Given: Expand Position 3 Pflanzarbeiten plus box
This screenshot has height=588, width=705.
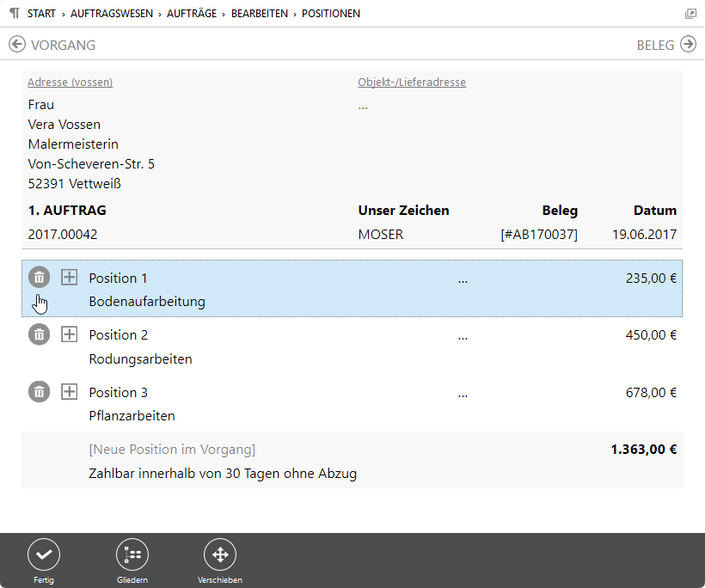Looking at the screenshot, I should click(x=70, y=392).
